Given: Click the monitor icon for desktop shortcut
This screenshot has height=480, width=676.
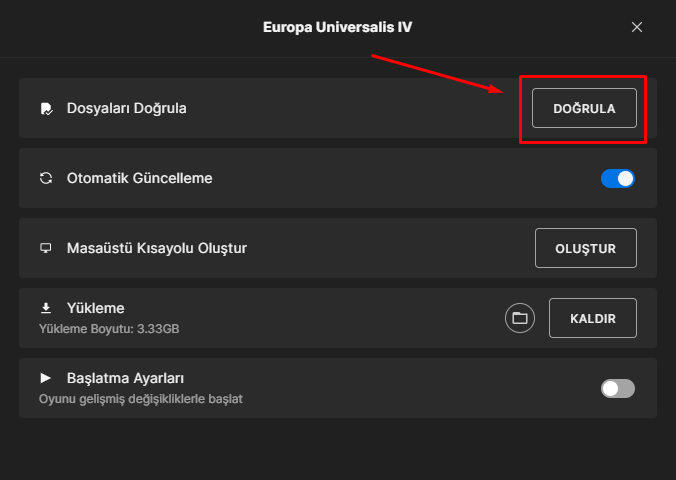Looking at the screenshot, I should tap(46, 248).
